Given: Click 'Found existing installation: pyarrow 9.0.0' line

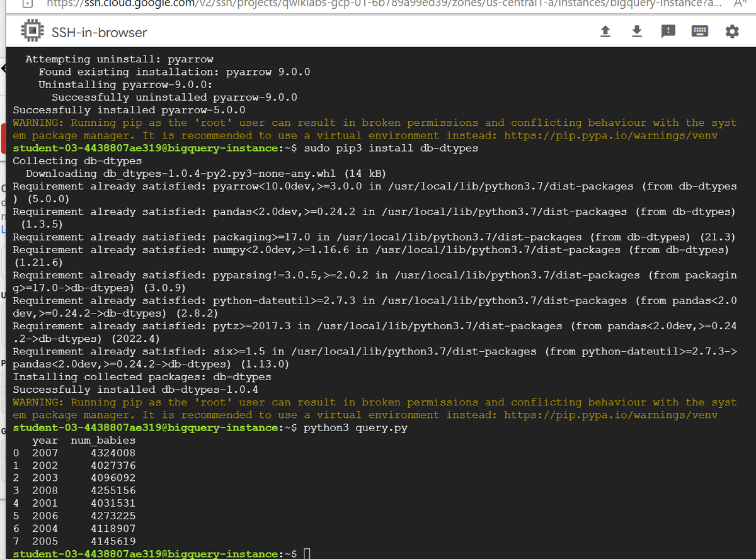Looking at the screenshot, I should click(x=175, y=72).
